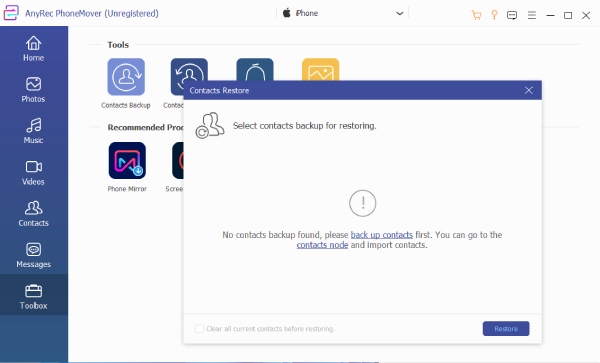
Task: Open the yellow image converter tool icon
Action: pos(320,70)
